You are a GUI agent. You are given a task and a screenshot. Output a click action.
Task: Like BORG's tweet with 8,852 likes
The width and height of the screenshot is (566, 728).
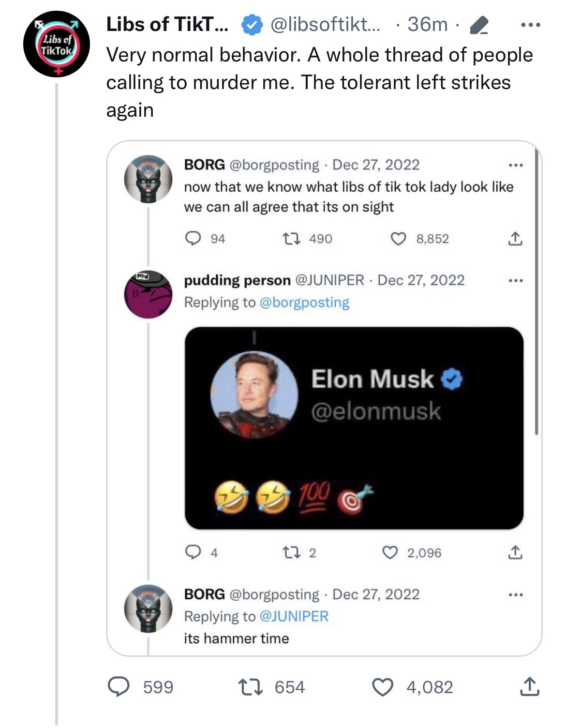tap(398, 239)
